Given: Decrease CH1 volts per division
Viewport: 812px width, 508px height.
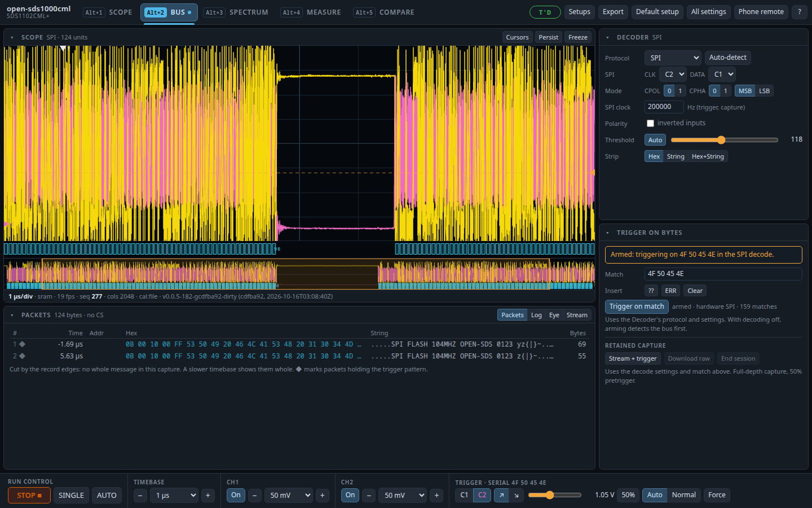Looking at the screenshot, I should click(x=255, y=496).
